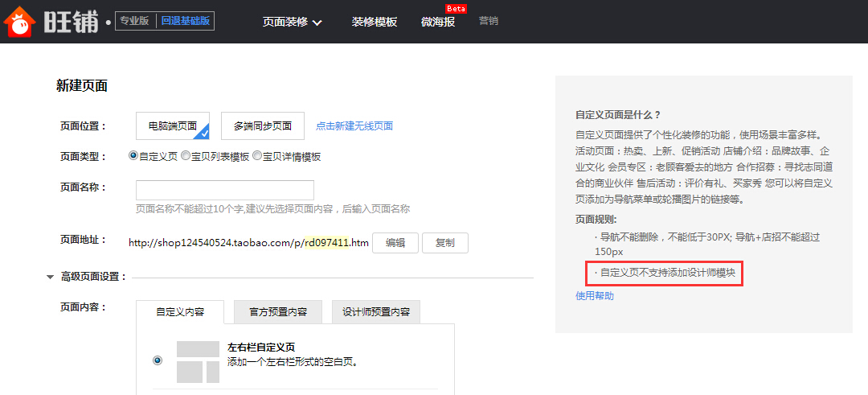Choose the 宝贝详情模板 radio button
Viewport: 868px width, 395px height.
(x=257, y=156)
